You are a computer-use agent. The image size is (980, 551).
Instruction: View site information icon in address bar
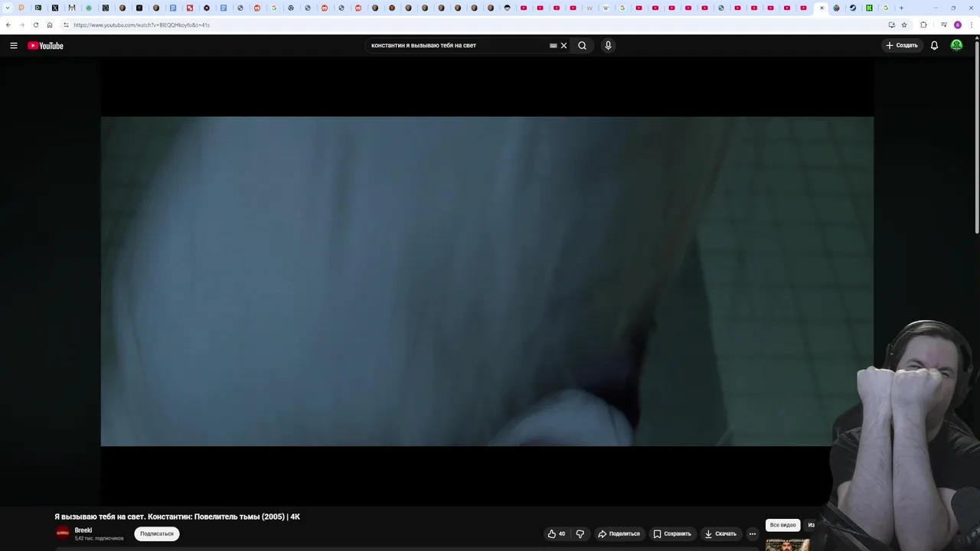click(x=66, y=25)
